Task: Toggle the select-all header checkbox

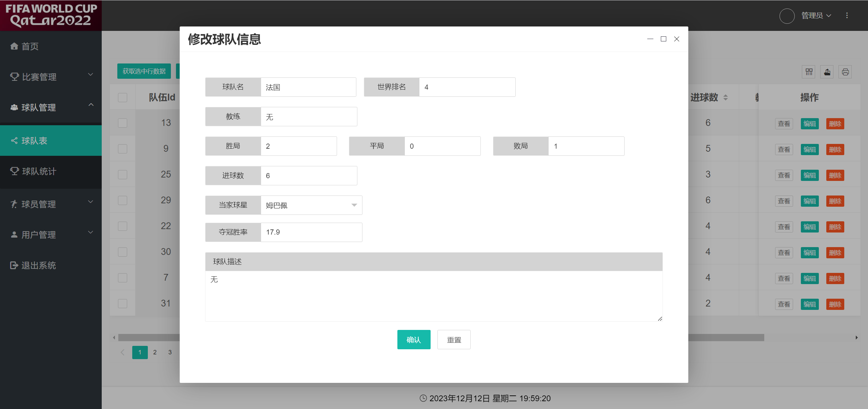Action: coord(122,97)
